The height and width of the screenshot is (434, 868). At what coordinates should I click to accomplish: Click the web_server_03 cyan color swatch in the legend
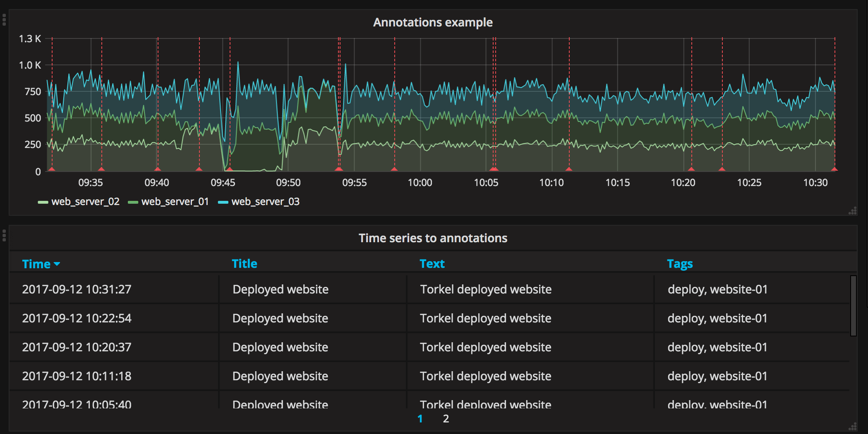coord(223,202)
